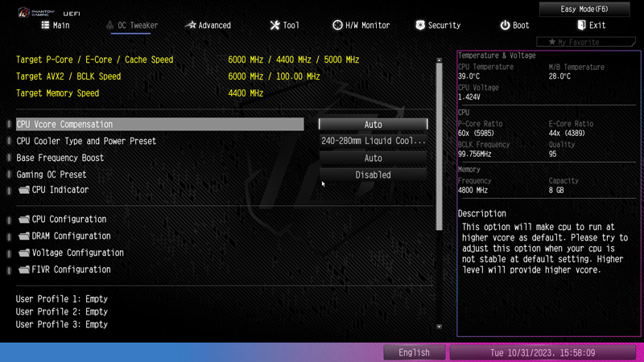
Task: Click the memory Capacity 8 GB value
Action: coord(556,191)
